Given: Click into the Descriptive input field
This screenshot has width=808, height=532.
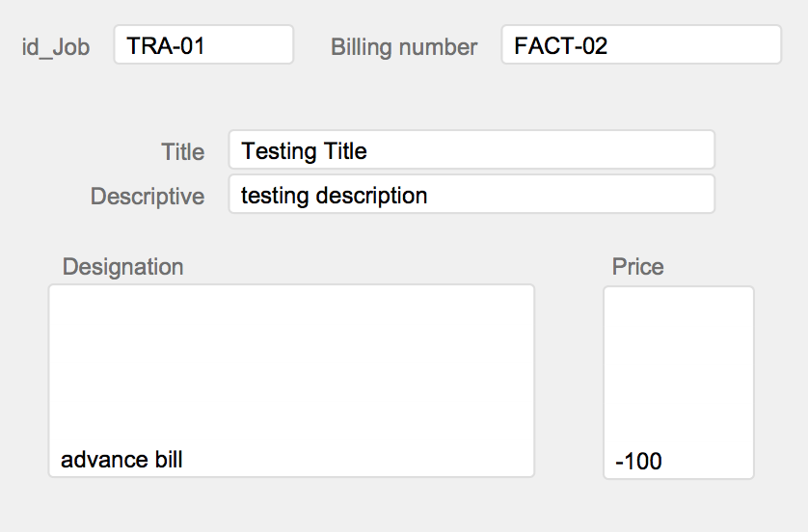Looking at the screenshot, I should 471,194.
